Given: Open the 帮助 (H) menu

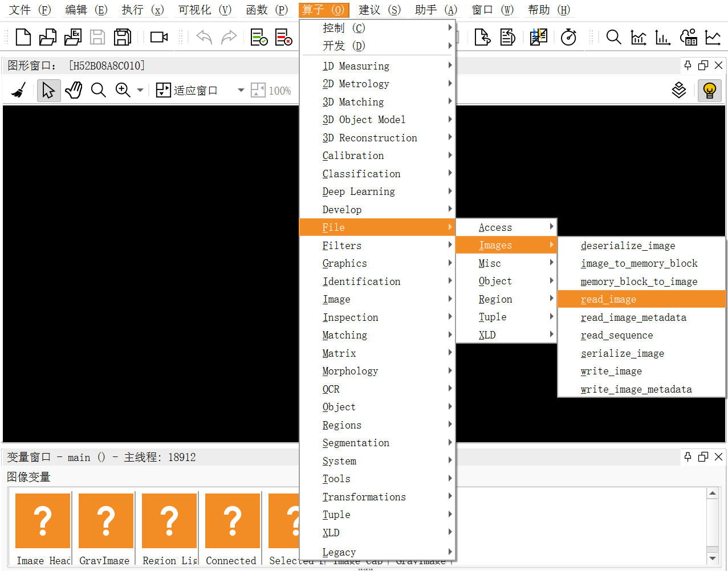Looking at the screenshot, I should click(549, 10).
